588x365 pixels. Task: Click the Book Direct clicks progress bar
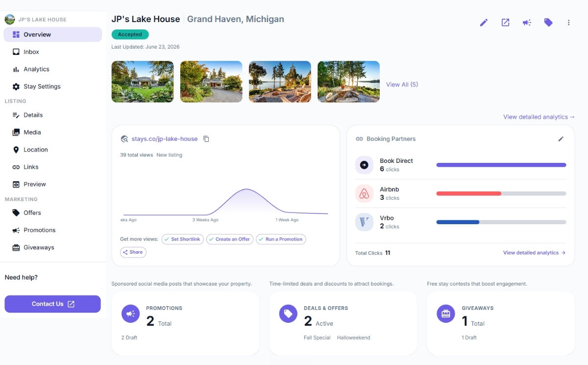click(x=501, y=165)
